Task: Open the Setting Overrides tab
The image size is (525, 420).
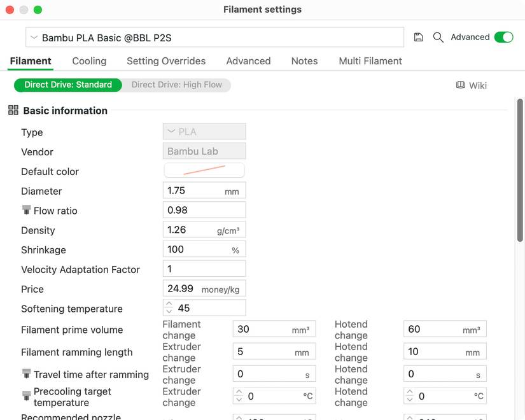Action: [166, 61]
